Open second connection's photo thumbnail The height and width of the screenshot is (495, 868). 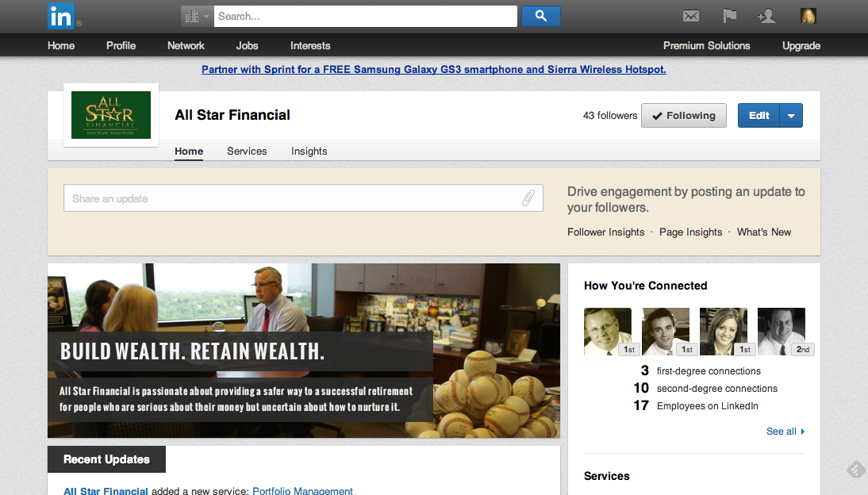[666, 331]
